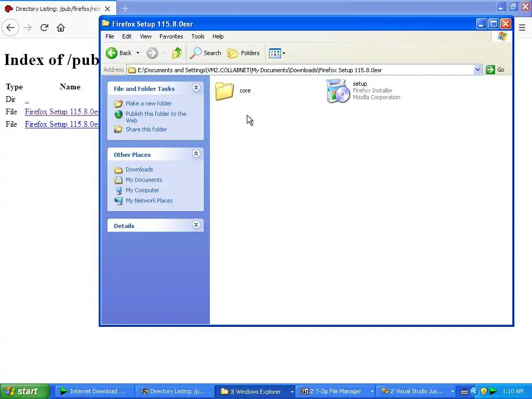Open the Views button menu
This screenshot has height=399, width=532.
point(277,54)
